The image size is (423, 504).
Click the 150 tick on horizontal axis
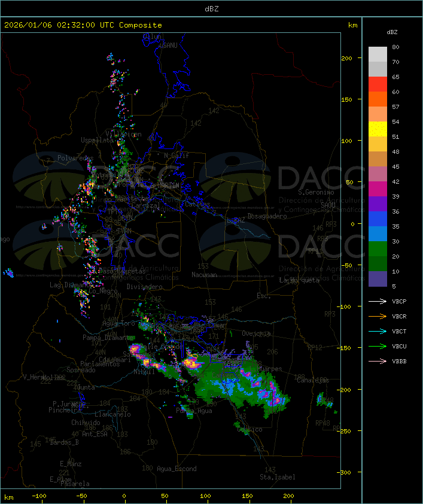pyautogui.click(x=247, y=496)
